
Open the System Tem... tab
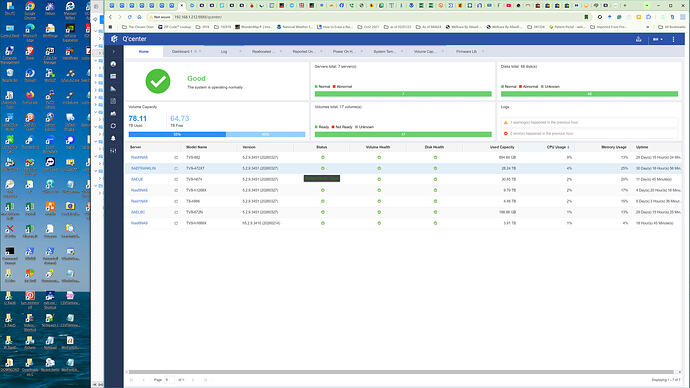(384, 51)
